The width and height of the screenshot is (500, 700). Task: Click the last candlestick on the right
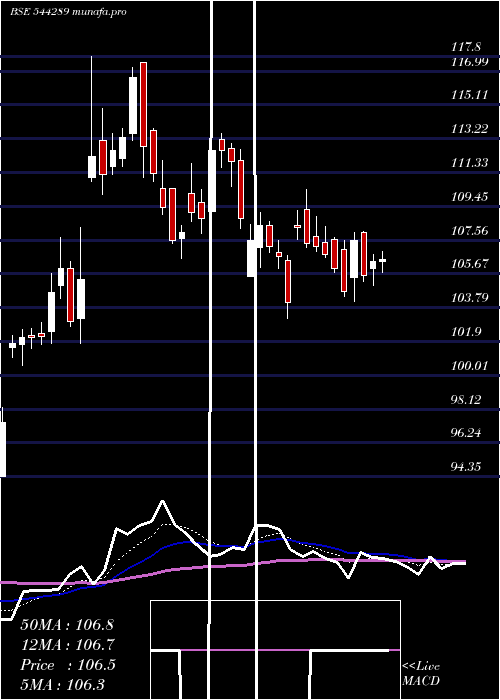[x=383, y=261]
